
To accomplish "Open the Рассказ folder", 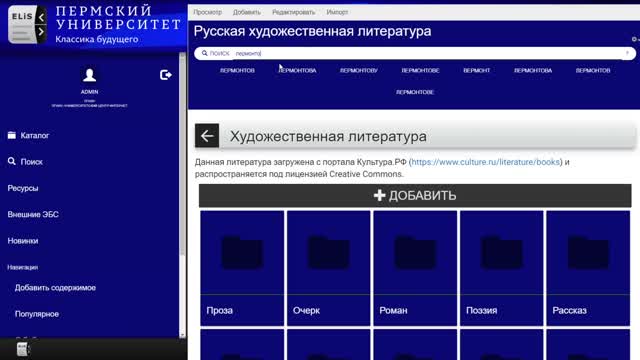I will tap(588, 268).
